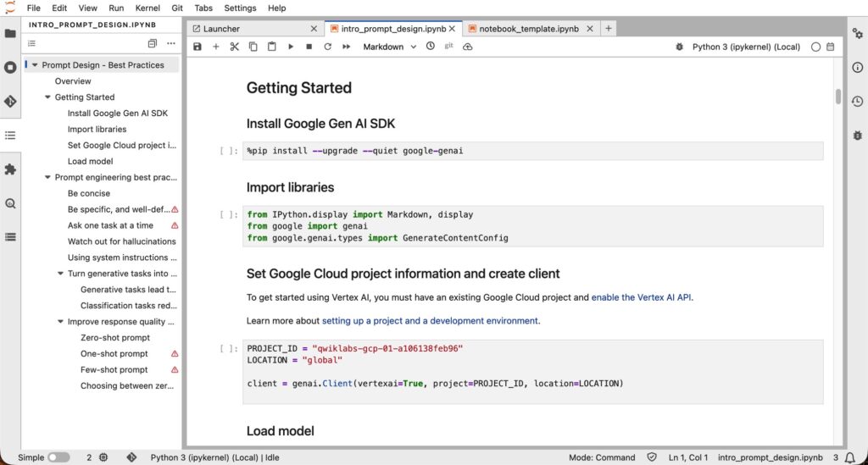Collapse all headings in table of contents
The width and height of the screenshot is (868, 465).
(x=153, y=43)
